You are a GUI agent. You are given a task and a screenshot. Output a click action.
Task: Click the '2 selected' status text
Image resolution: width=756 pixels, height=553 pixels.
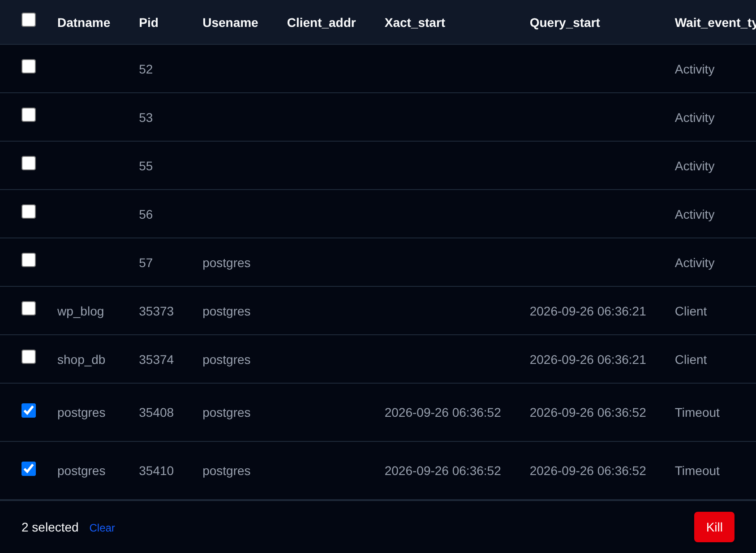[50, 527]
